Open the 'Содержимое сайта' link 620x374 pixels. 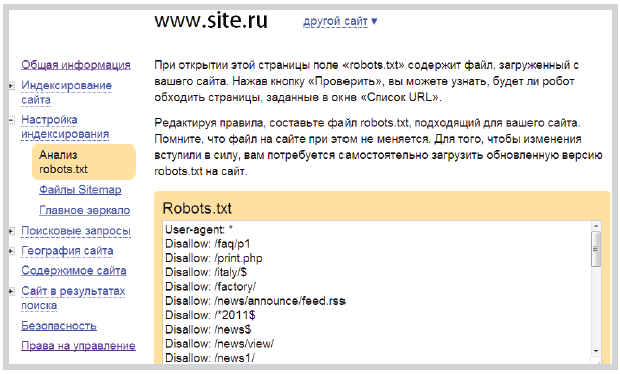point(74,270)
